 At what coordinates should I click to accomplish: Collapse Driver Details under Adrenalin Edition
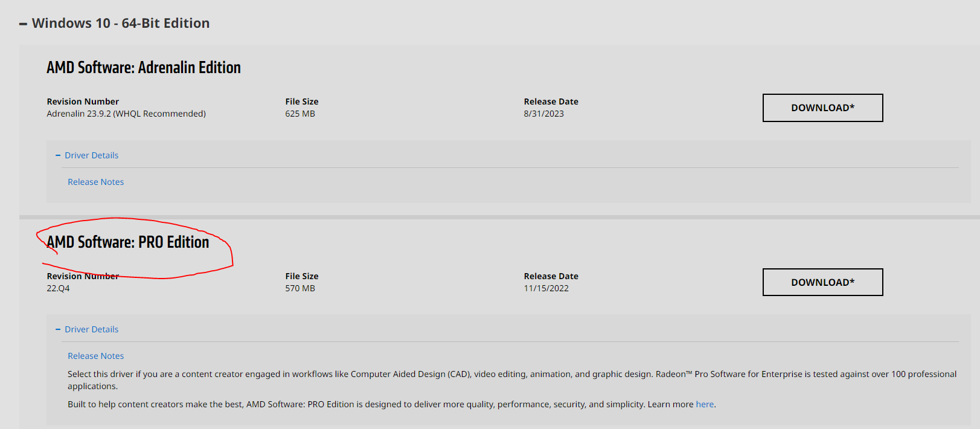point(91,155)
